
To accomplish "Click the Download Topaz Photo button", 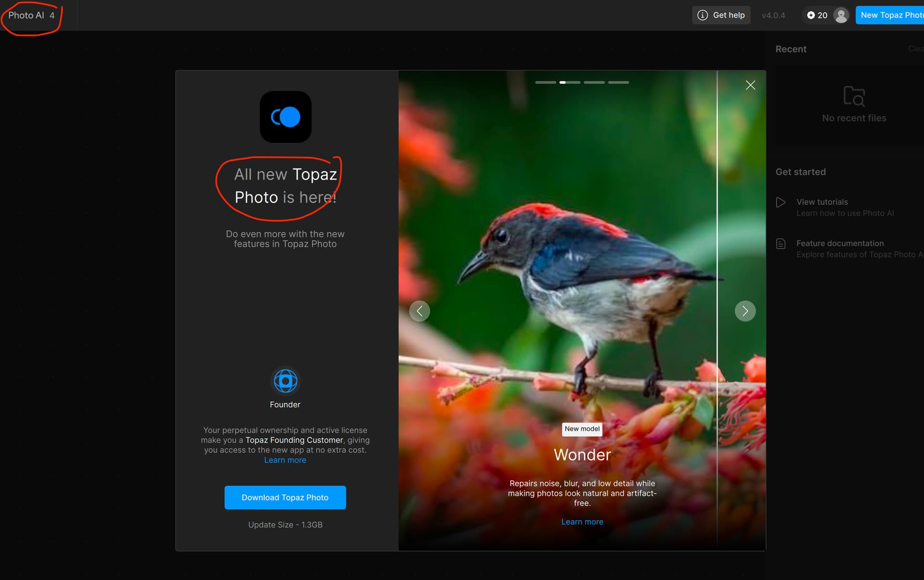I will [285, 497].
